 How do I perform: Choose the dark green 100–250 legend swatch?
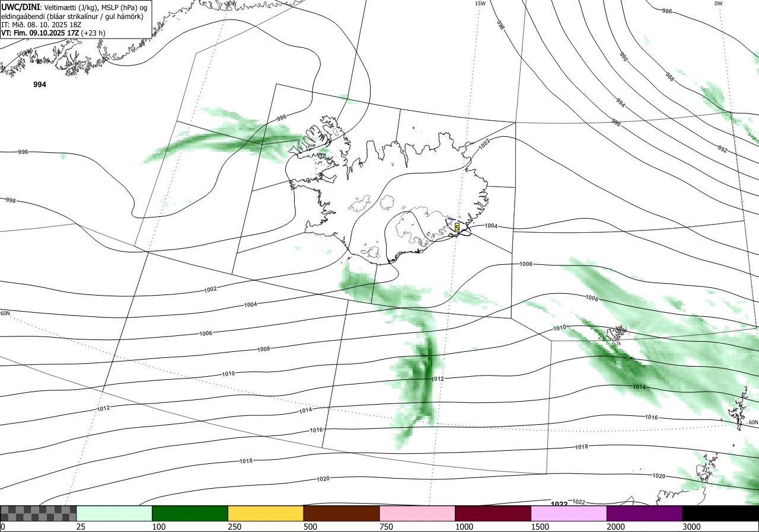(x=190, y=513)
